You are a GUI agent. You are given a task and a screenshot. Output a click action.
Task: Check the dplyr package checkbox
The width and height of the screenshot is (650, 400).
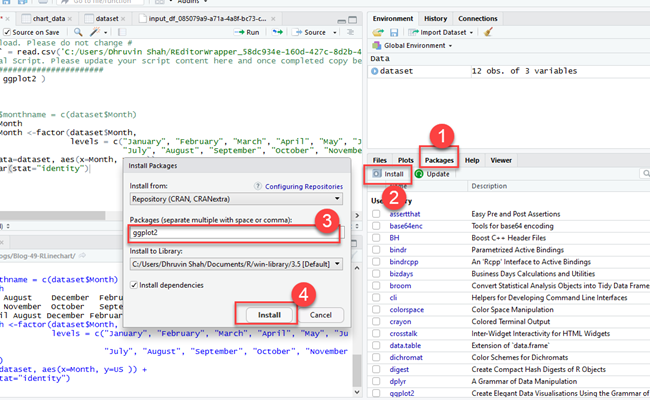coord(376,381)
